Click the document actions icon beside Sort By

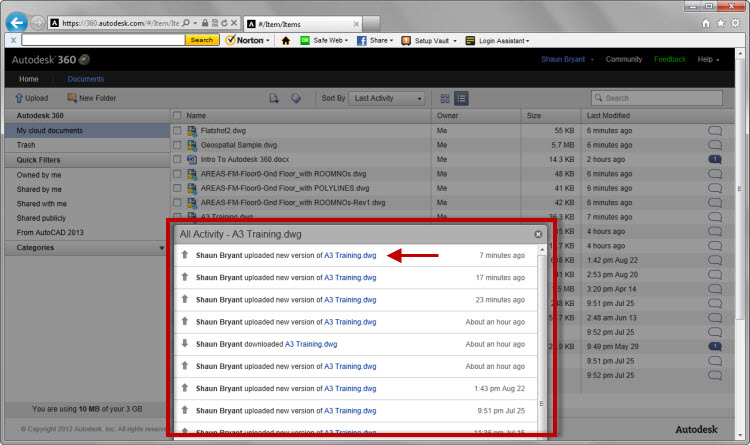[x=274, y=98]
